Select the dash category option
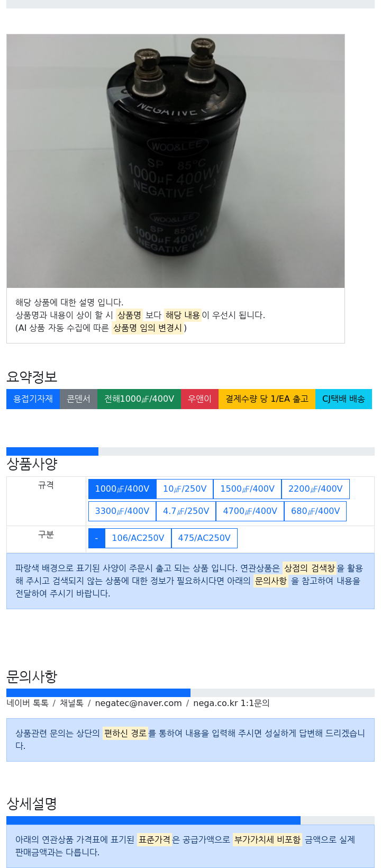Image resolution: width=381 pixels, height=868 pixels. coord(96,538)
